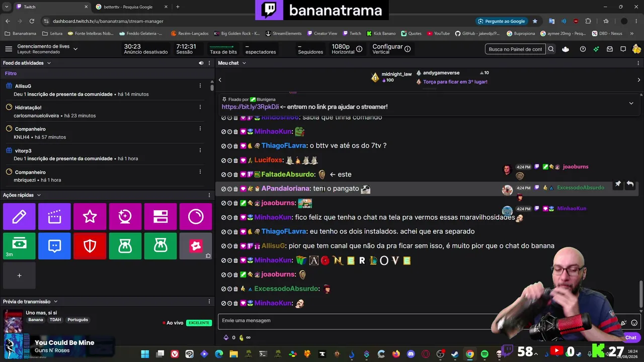Screen dimensions: 644x362
Task: Open the whispers speech bubble icon
Action: (623, 49)
